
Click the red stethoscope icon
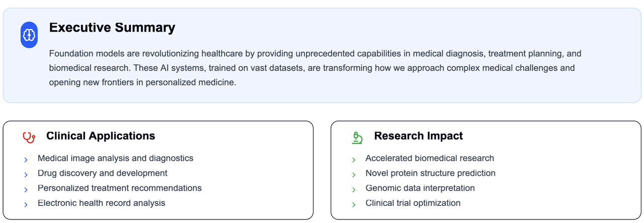29,137
